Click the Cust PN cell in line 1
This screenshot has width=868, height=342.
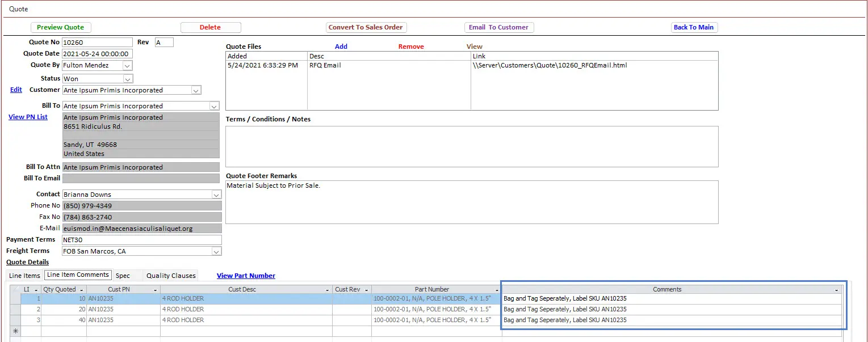click(x=124, y=298)
